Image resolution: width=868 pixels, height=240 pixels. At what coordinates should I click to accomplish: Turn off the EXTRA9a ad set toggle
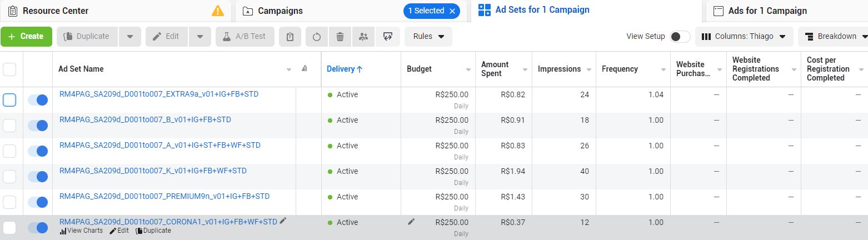tap(38, 100)
